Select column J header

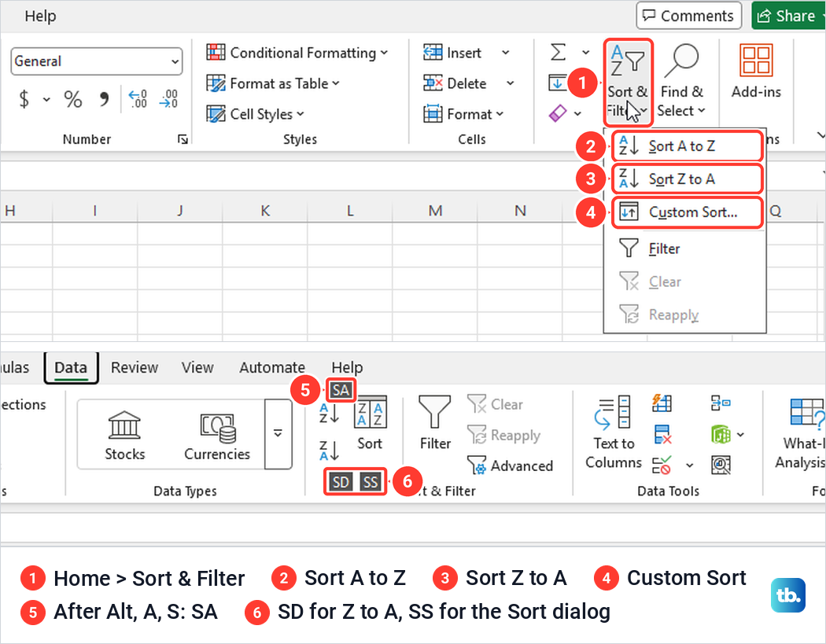click(x=180, y=212)
